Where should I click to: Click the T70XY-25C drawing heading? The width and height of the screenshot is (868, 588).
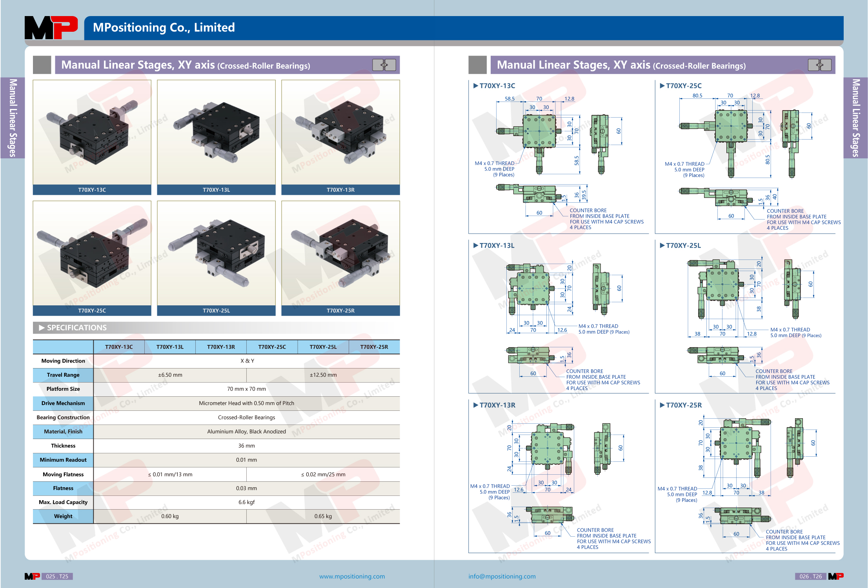(684, 86)
